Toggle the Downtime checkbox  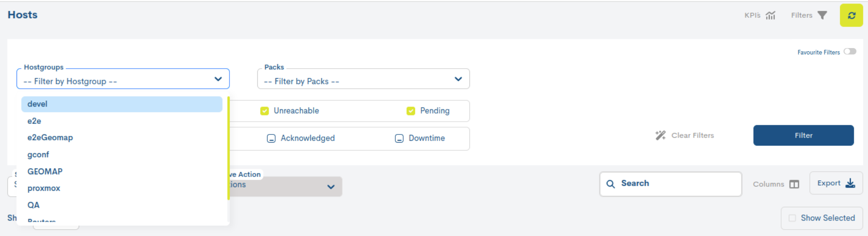[x=399, y=138]
